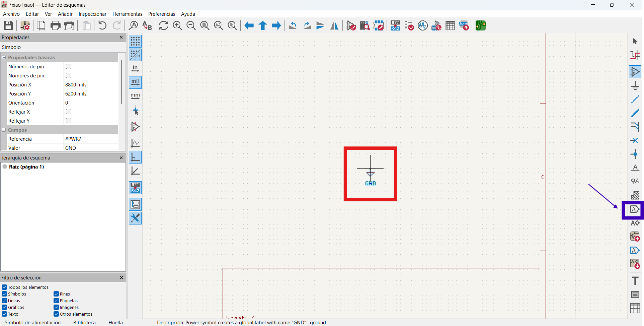Viewport: 644px width, 326px height.
Task: Uncheck Etiquetas selection filter
Action: click(56, 301)
